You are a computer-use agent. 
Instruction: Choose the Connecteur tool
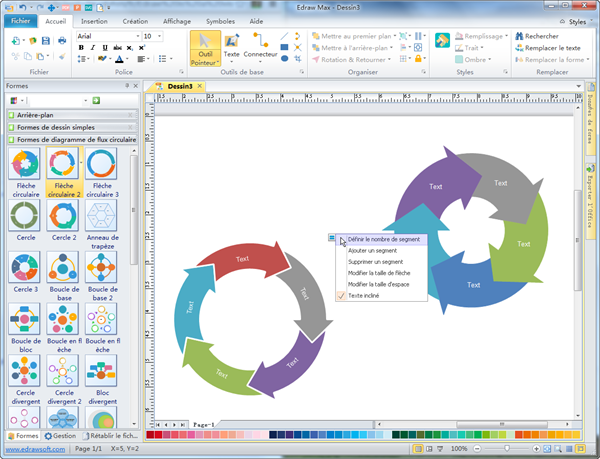[x=260, y=48]
